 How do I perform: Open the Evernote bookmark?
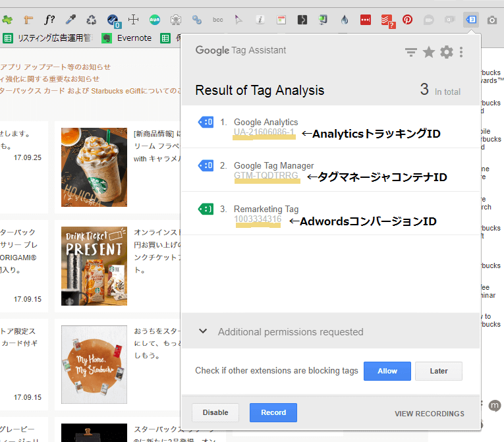pos(126,38)
